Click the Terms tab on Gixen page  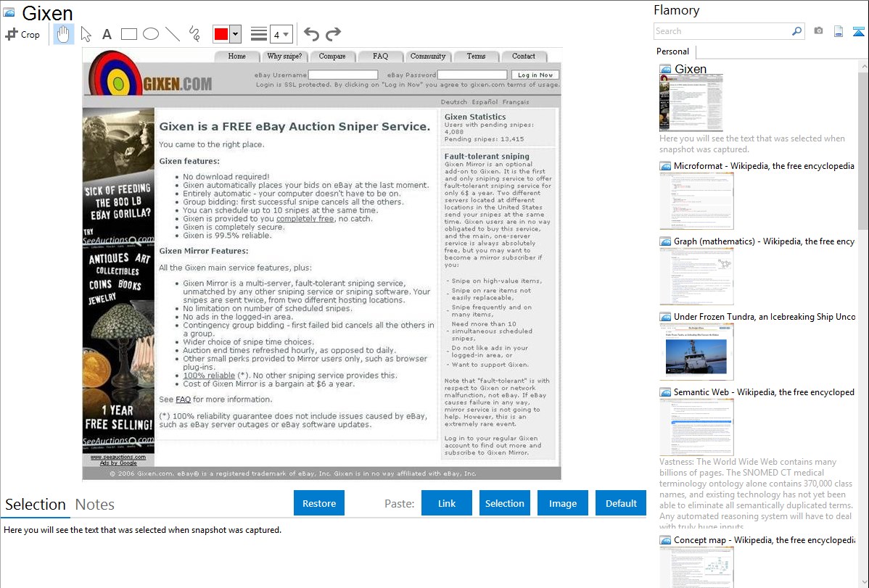[476, 56]
